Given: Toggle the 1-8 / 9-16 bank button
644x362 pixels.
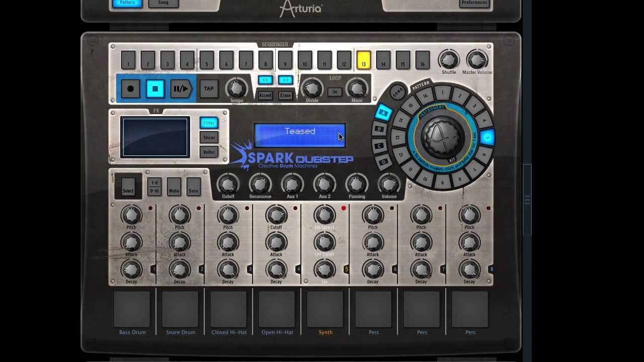Looking at the screenshot, I should pyautogui.click(x=154, y=187).
